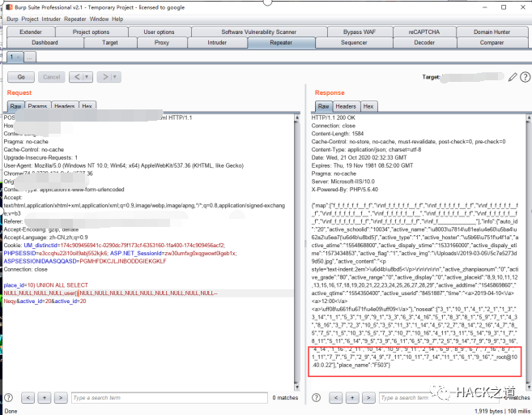The height and width of the screenshot is (415, 532).
Task: Open reCAPTCHA tab
Action: (x=424, y=32)
